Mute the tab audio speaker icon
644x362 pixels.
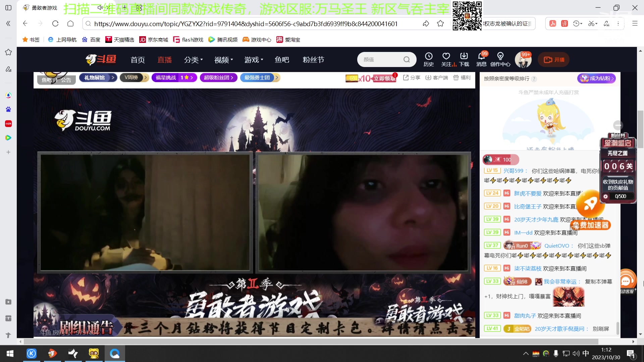[x=100, y=7]
